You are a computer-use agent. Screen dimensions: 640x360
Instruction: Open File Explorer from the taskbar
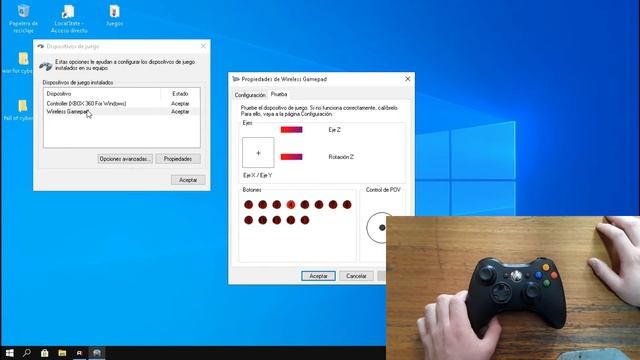click(x=62, y=353)
